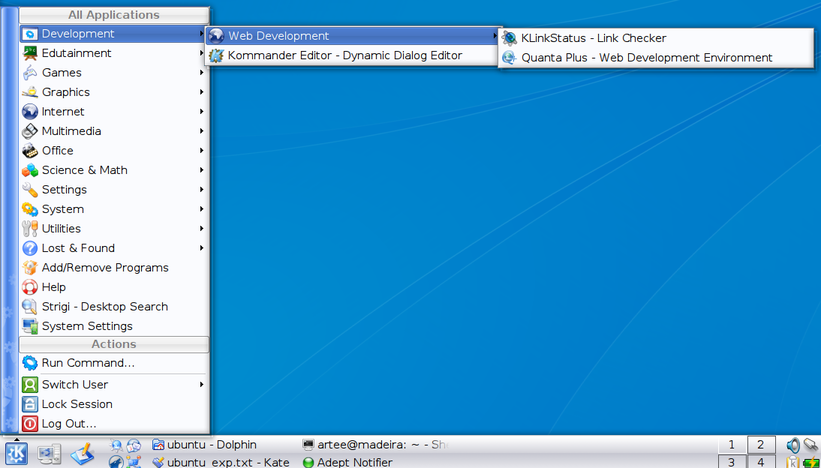The width and height of the screenshot is (821, 468).
Task: Expand the Multimedia submenu arrow
Action: click(202, 131)
